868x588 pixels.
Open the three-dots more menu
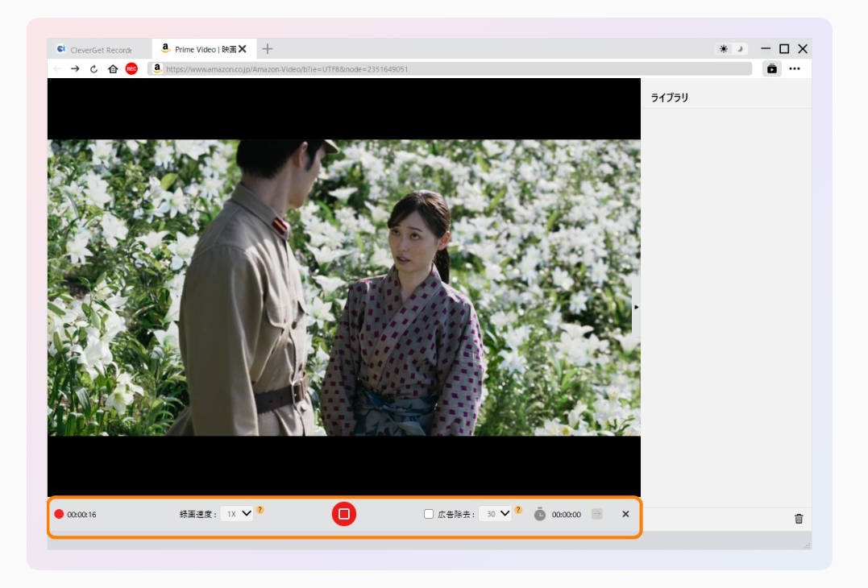click(x=795, y=68)
